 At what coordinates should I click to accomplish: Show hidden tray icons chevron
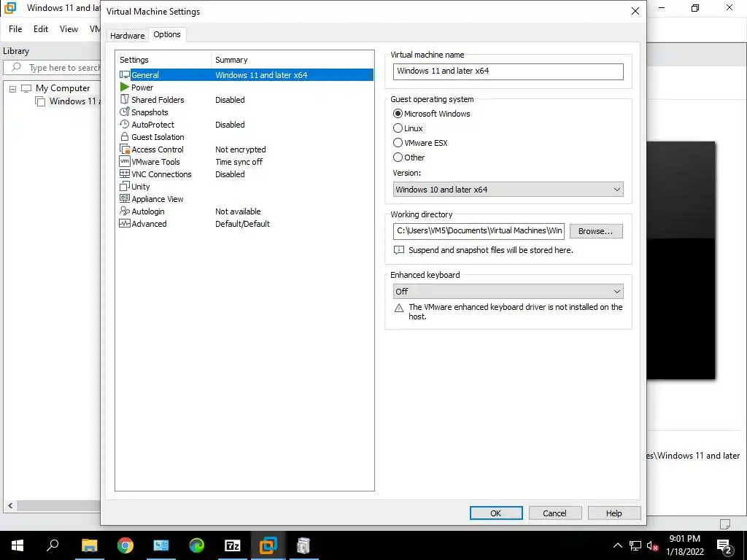(617, 545)
